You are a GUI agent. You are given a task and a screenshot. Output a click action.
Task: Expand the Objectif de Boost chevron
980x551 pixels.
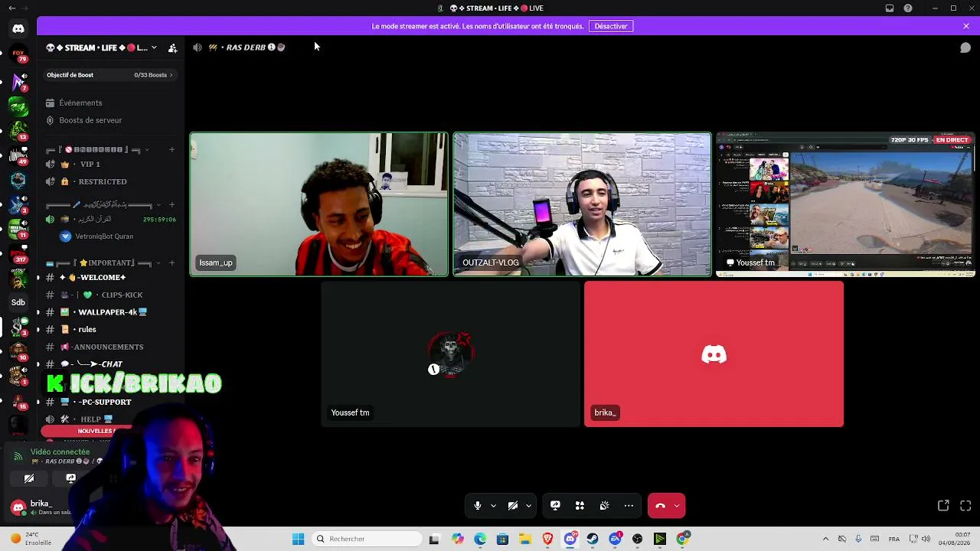pyautogui.click(x=171, y=75)
